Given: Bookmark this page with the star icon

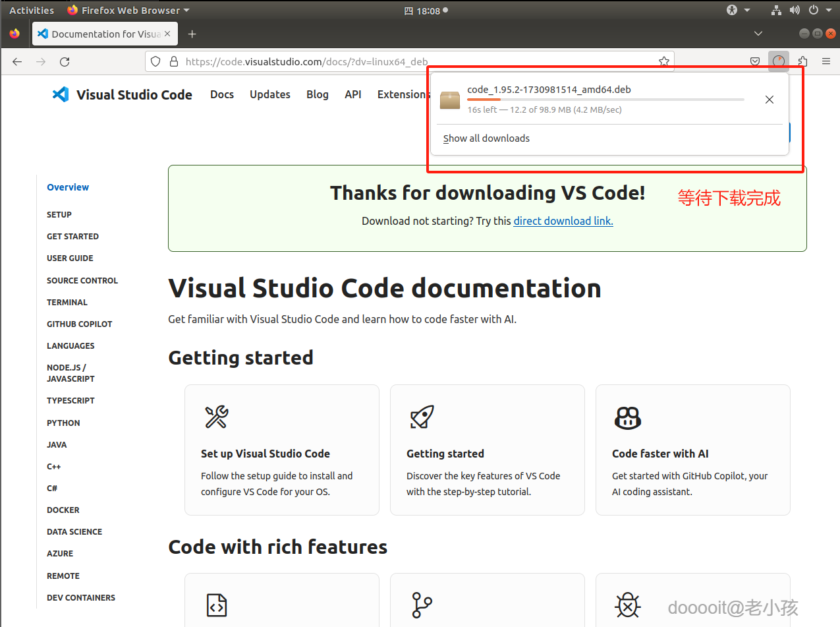Looking at the screenshot, I should [x=663, y=61].
